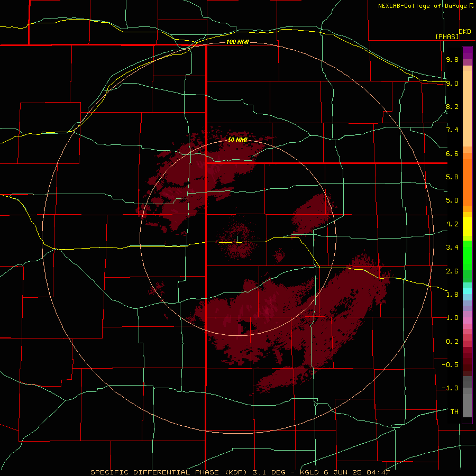This screenshot has height=476, width=476.
Task: Click the cyan band on the color bar
Action: tap(467, 291)
